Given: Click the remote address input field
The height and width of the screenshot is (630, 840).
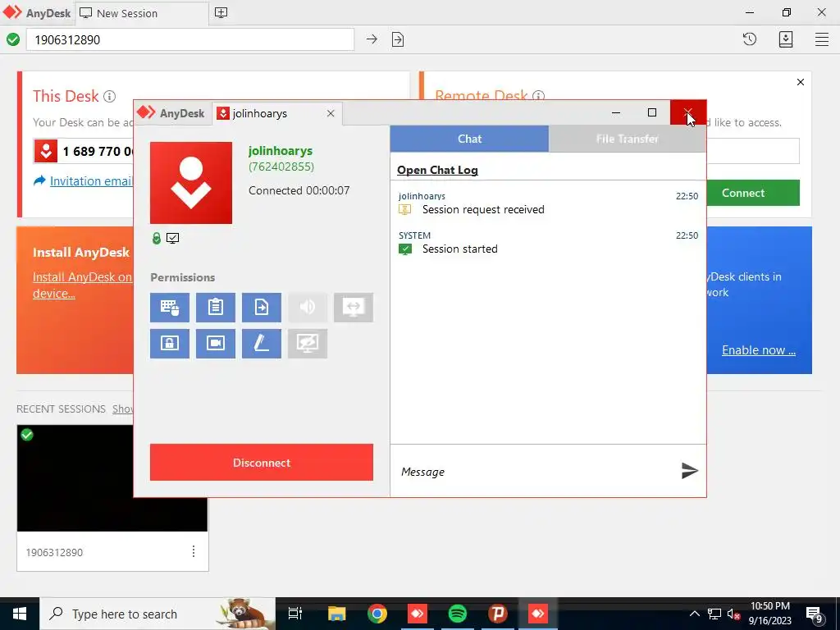Looking at the screenshot, I should 190,39.
